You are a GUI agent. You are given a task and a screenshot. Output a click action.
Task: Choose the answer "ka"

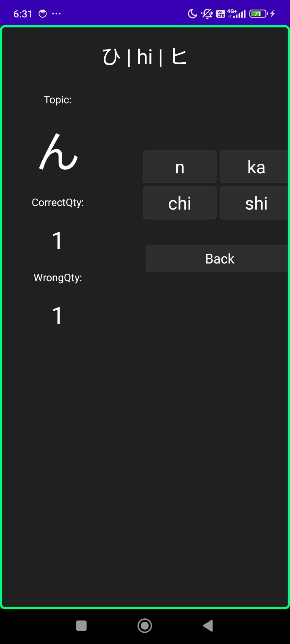[254, 167]
